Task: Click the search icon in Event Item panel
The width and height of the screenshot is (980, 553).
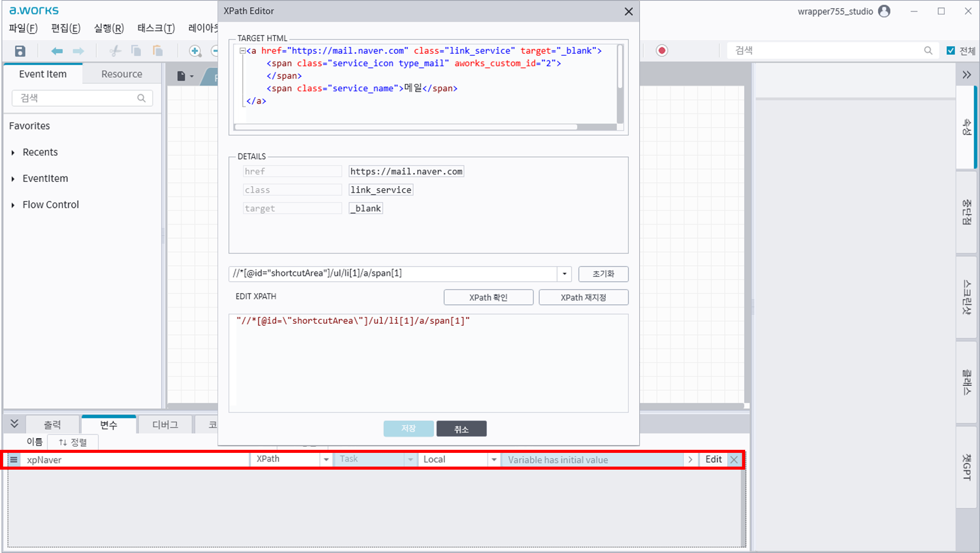Action: (x=141, y=98)
